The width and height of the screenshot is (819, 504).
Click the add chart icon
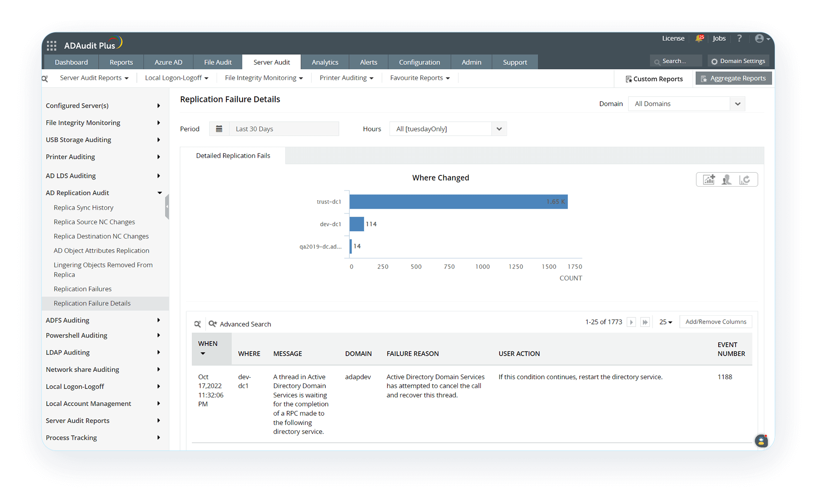click(x=709, y=180)
